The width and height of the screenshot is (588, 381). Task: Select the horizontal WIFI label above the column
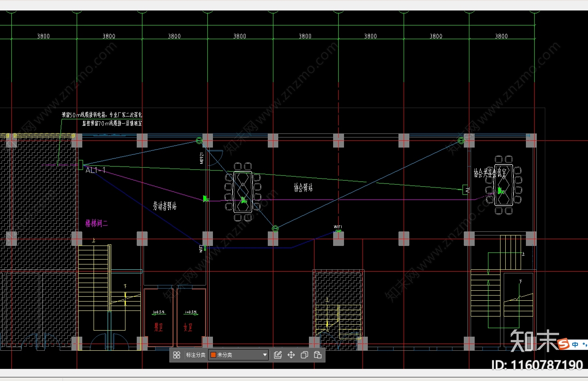(338, 227)
